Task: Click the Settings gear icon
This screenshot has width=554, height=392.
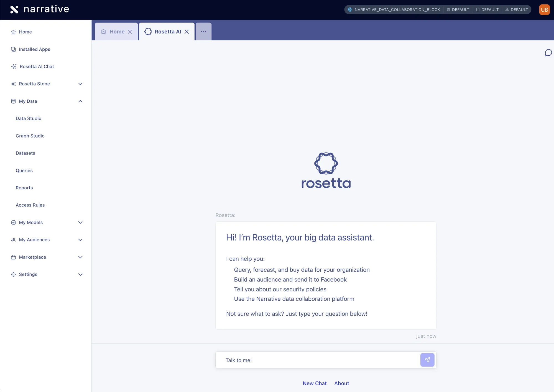Action: pos(13,275)
